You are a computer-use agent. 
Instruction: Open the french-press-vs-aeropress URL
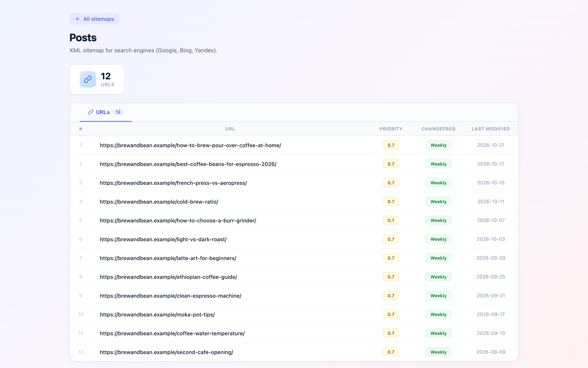(173, 183)
